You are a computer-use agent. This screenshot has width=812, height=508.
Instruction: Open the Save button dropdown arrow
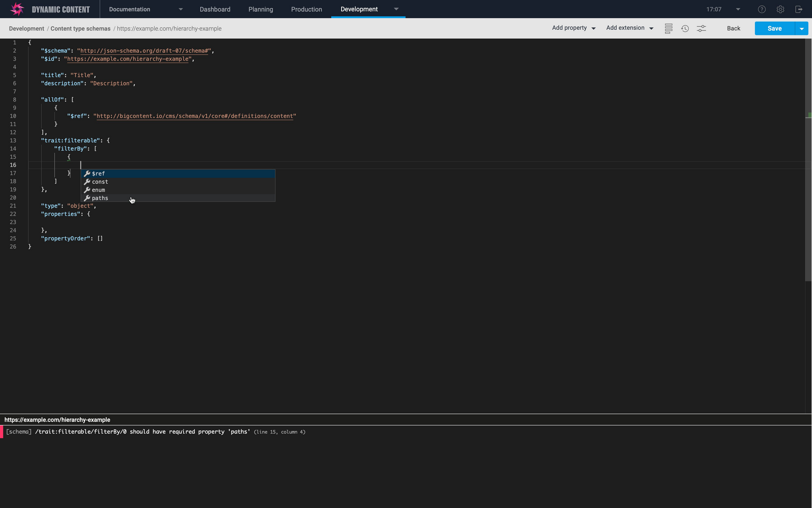pyautogui.click(x=802, y=28)
